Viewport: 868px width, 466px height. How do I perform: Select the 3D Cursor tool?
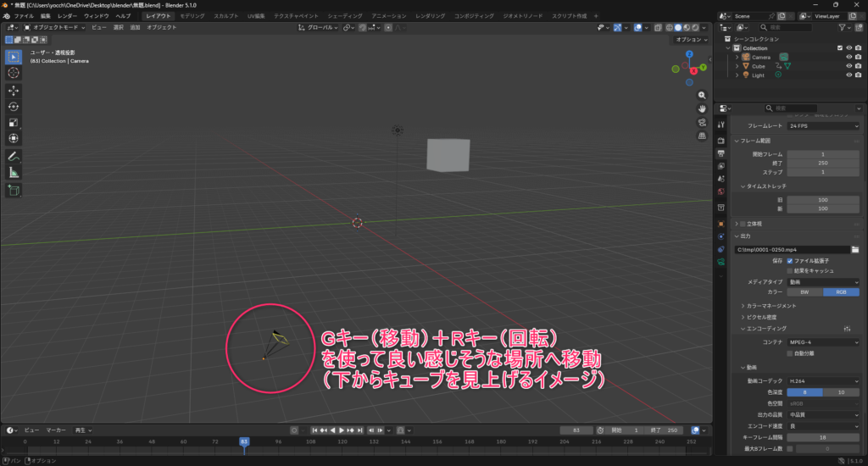pyautogui.click(x=14, y=74)
